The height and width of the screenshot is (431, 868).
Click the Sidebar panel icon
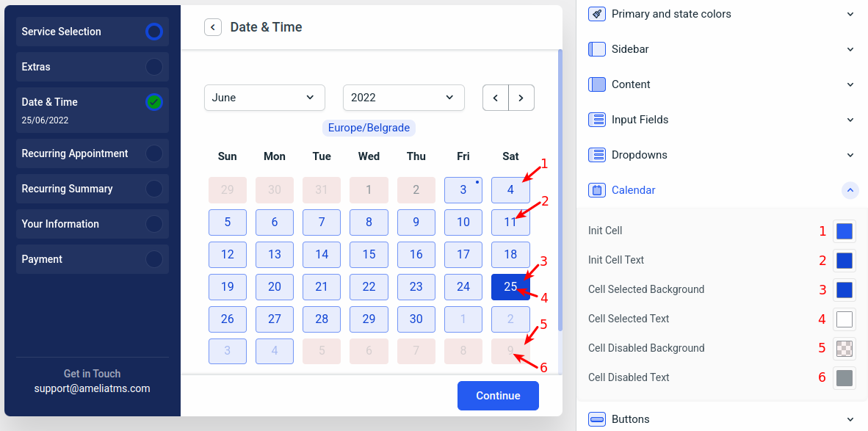tap(596, 49)
